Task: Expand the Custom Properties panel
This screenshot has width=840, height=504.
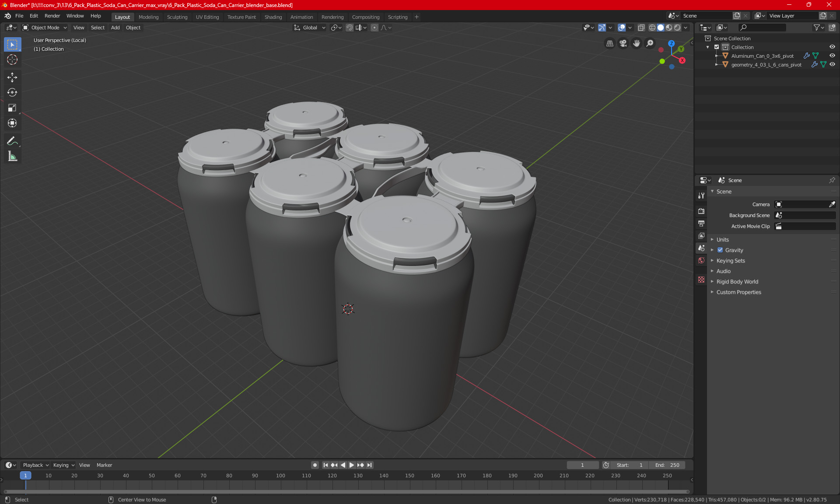Action: [738, 292]
